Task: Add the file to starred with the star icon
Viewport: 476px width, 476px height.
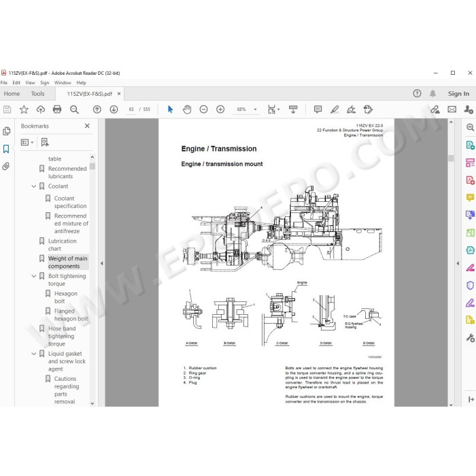Action: [24, 109]
